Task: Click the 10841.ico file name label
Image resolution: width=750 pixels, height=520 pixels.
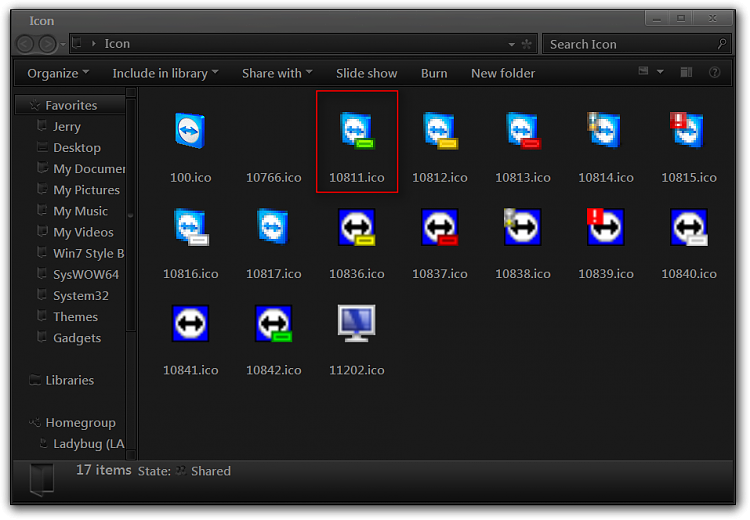Action: (x=191, y=370)
